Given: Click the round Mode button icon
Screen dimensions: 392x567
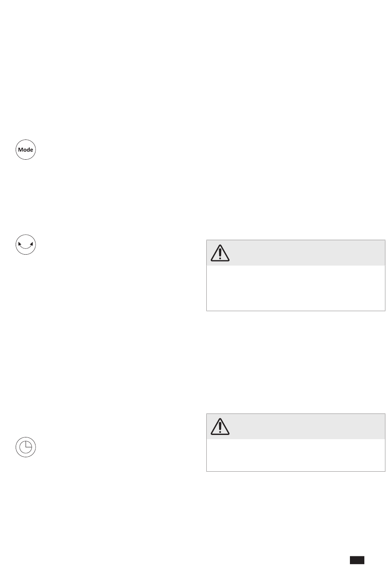Looking at the screenshot, I should (26, 150).
